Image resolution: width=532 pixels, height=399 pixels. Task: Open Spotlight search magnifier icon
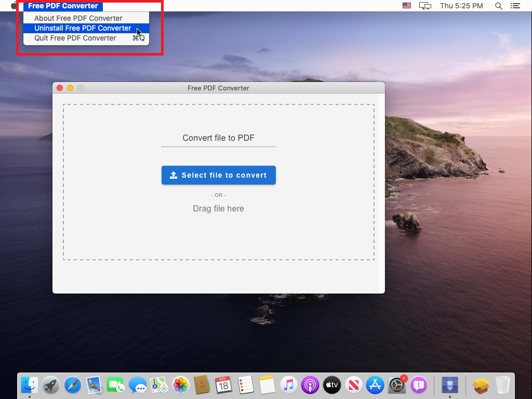click(x=498, y=6)
